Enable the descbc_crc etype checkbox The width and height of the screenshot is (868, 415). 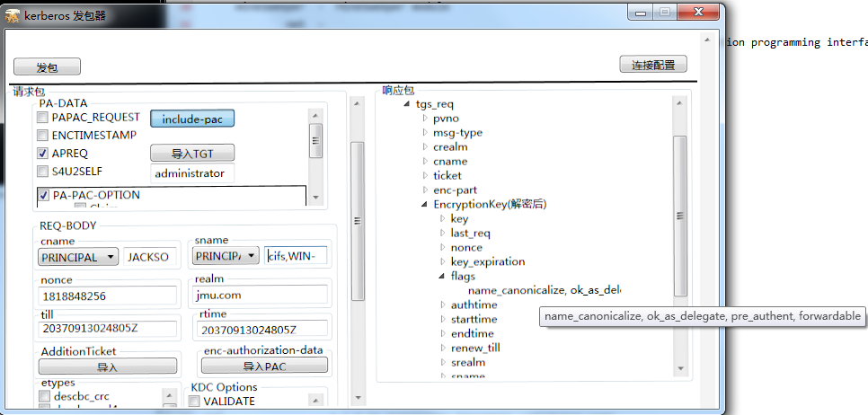(45, 396)
